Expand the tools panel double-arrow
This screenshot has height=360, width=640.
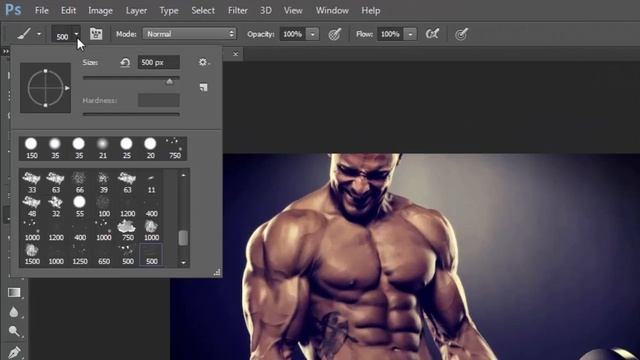click(x=6, y=51)
